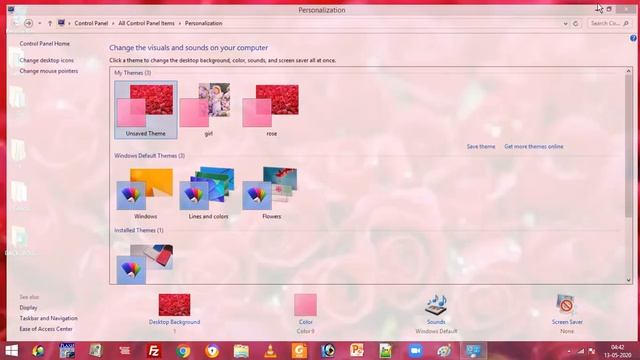This screenshot has height=360, width=640.
Task: Open Change mouse pointers link
Action: (x=49, y=71)
